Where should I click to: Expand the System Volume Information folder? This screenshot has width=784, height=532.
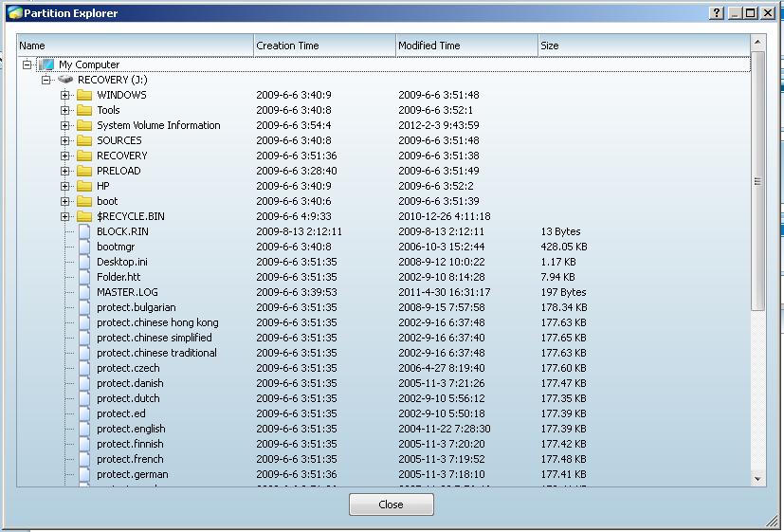[65, 125]
